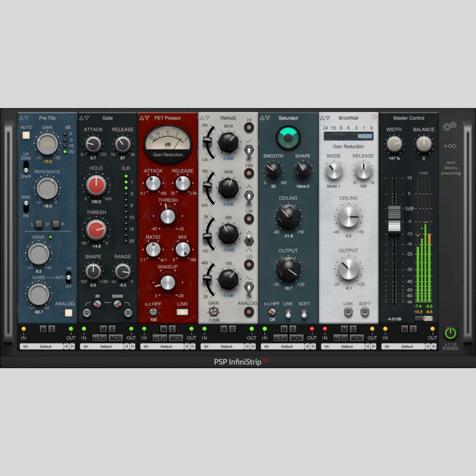Open the RetroQ Default preset selector

pyautogui.click(x=223, y=346)
